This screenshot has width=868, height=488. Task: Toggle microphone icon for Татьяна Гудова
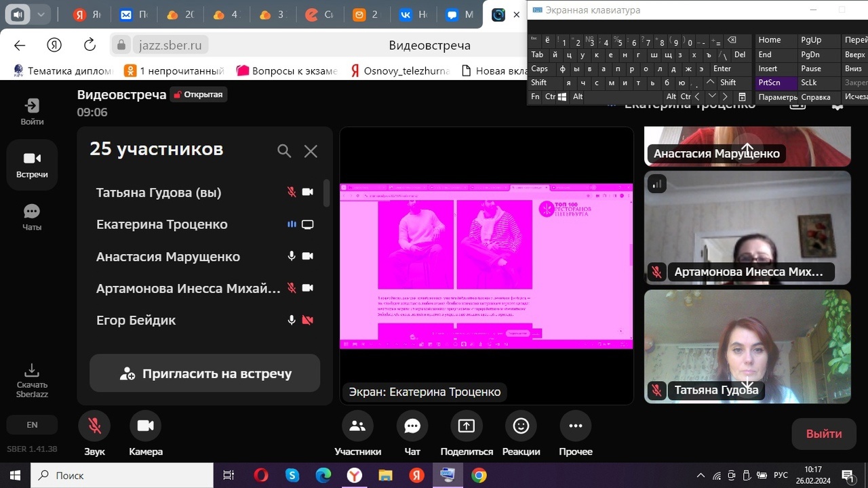point(292,192)
